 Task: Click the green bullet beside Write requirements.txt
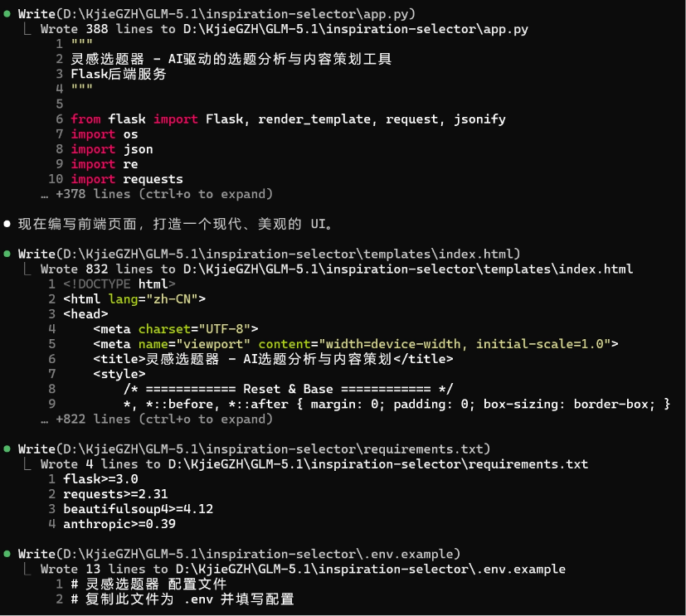pos(7,449)
